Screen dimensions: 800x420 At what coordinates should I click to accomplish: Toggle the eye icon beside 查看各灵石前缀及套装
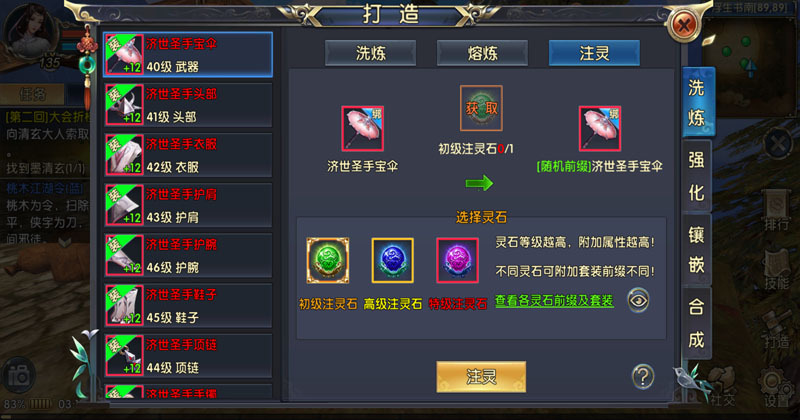click(x=638, y=301)
